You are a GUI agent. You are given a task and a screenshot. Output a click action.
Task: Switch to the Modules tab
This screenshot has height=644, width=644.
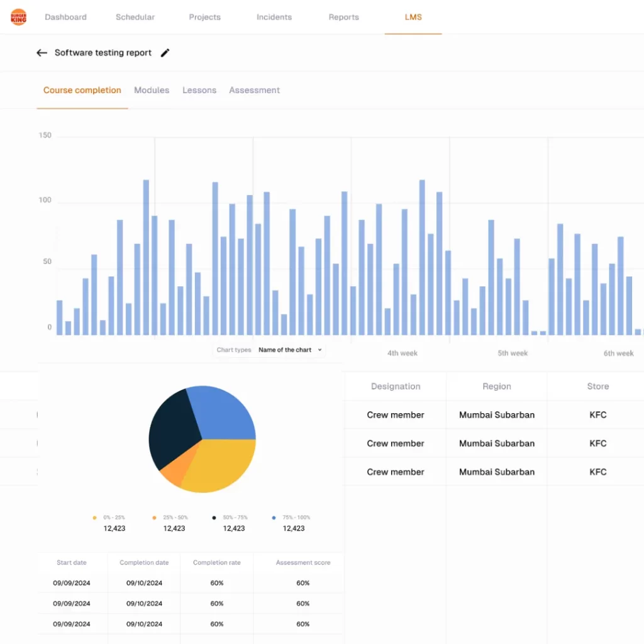(152, 90)
